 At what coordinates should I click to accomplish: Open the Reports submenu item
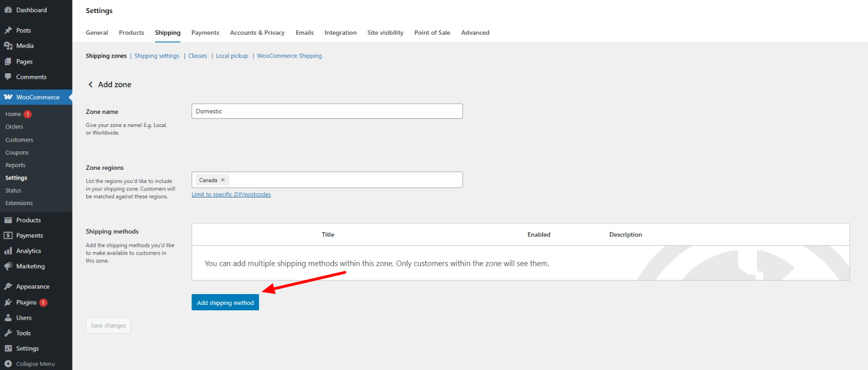[x=15, y=165]
